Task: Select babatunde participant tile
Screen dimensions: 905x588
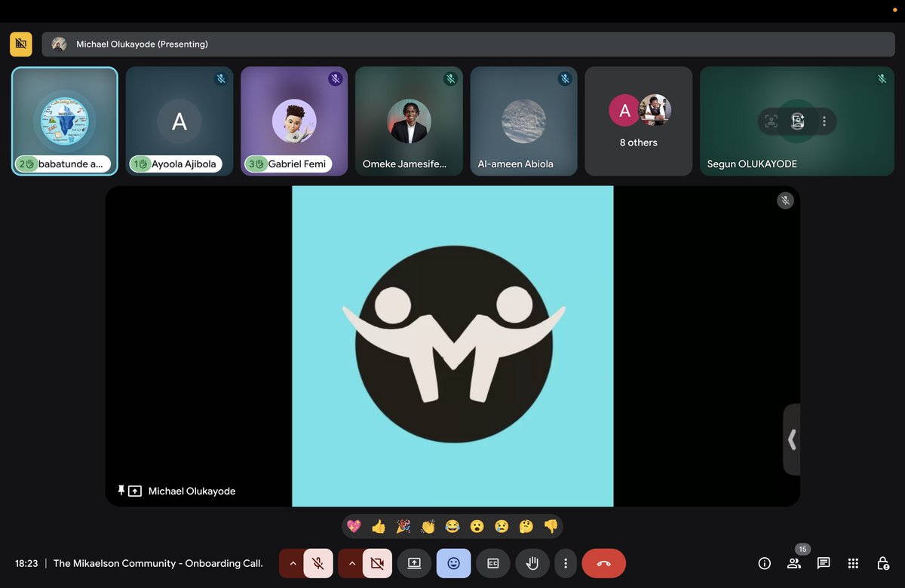Action: pyautogui.click(x=65, y=121)
